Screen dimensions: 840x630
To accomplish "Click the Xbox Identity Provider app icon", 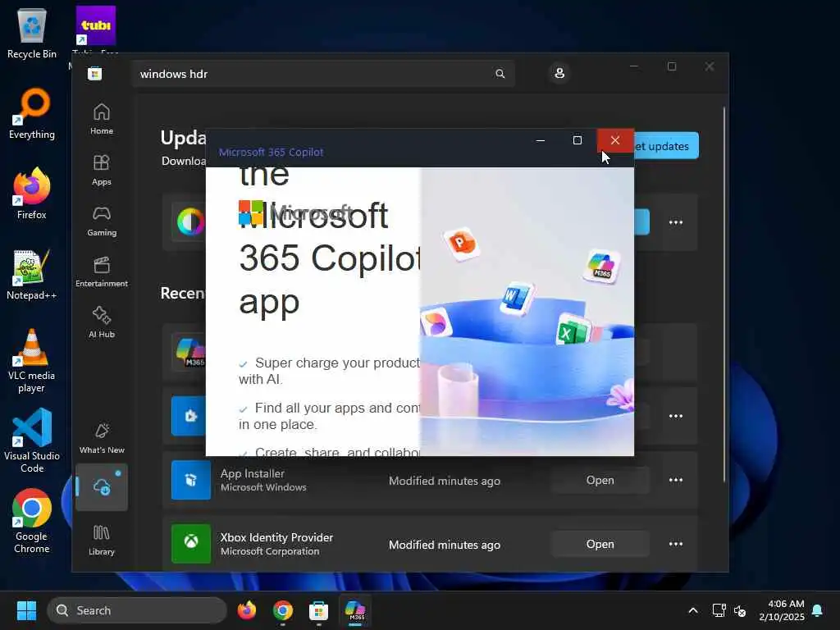I will (190, 544).
